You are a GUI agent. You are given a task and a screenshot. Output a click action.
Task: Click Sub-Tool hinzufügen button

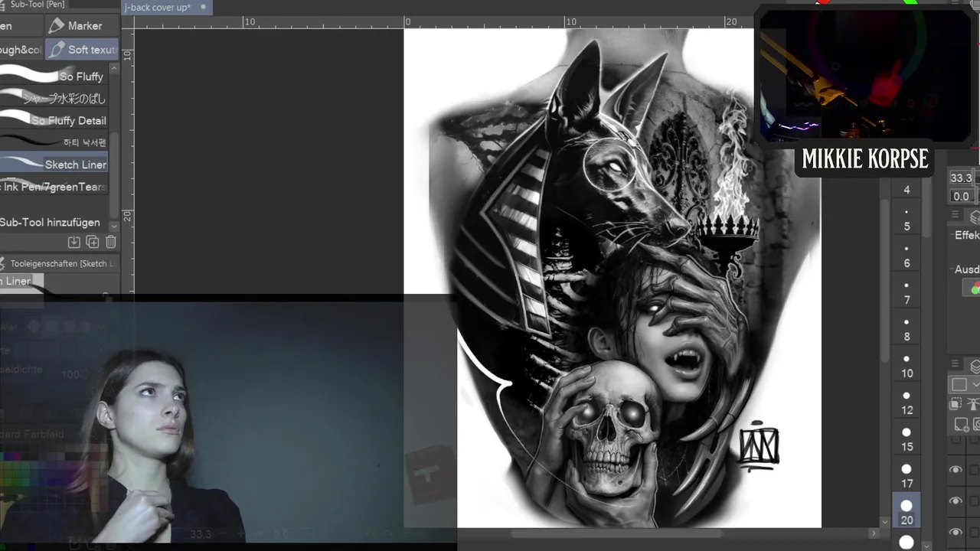coord(50,222)
